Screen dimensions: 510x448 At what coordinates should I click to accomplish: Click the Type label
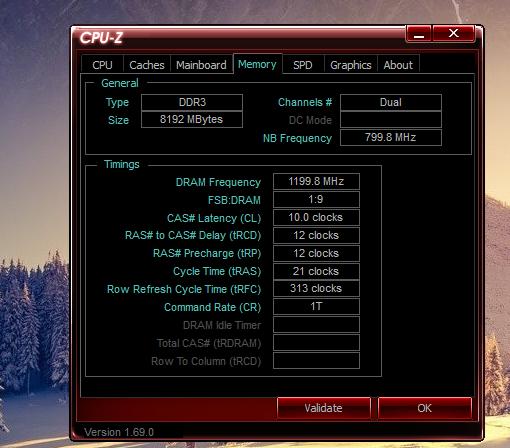coord(117,103)
